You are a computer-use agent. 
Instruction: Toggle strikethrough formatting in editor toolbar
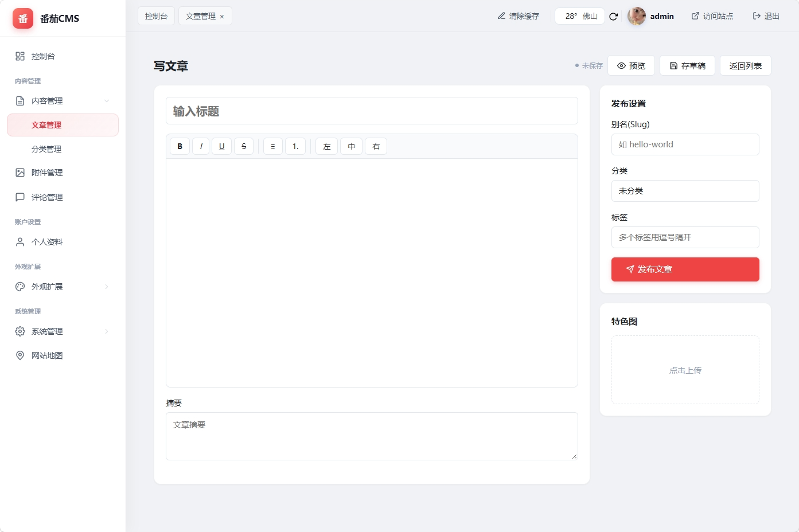click(244, 146)
